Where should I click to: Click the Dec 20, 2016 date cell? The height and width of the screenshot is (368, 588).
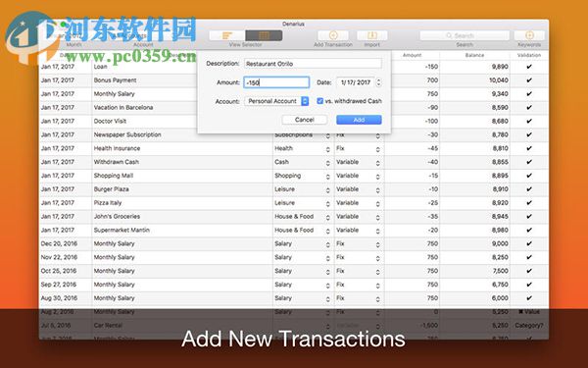59,243
